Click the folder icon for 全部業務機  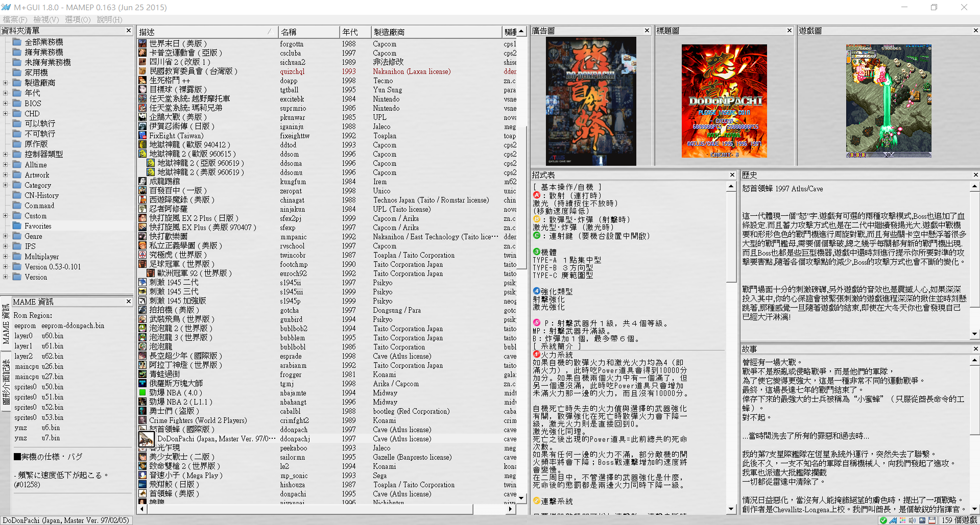(17, 42)
